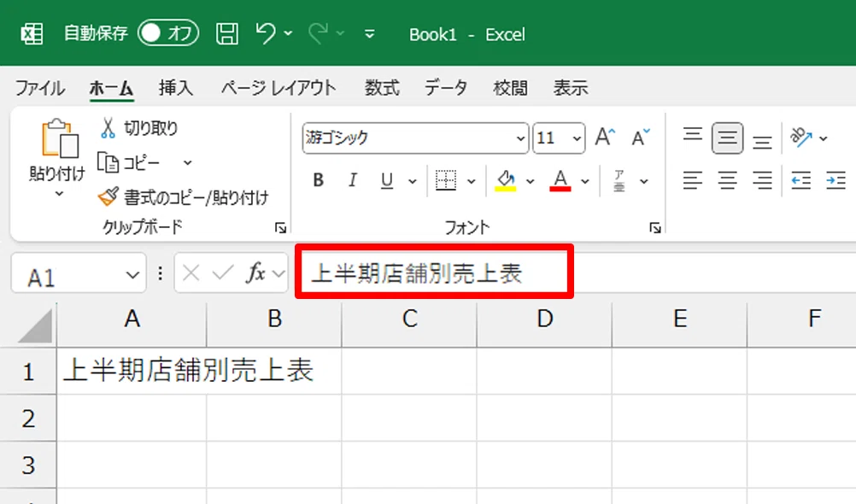
Task: Apply red font color
Action: tap(560, 180)
